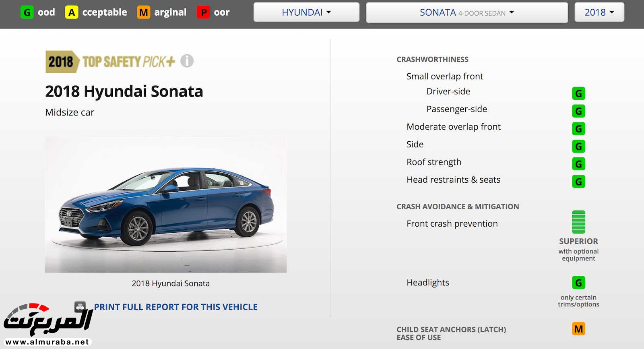Click the printer icon for the report
644x349 pixels.
click(x=80, y=307)
